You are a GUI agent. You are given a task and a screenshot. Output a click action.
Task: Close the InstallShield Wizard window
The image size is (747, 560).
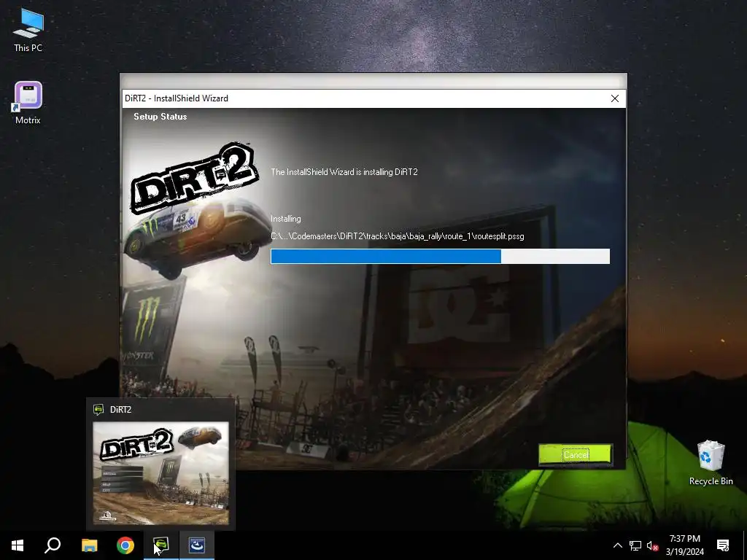click(614, 98)
